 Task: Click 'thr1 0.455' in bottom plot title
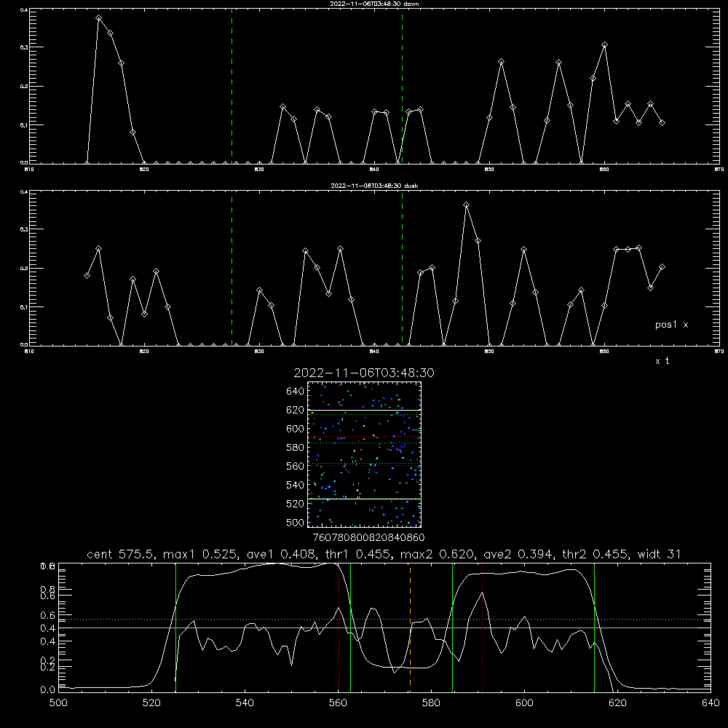[x=360, y=554]
